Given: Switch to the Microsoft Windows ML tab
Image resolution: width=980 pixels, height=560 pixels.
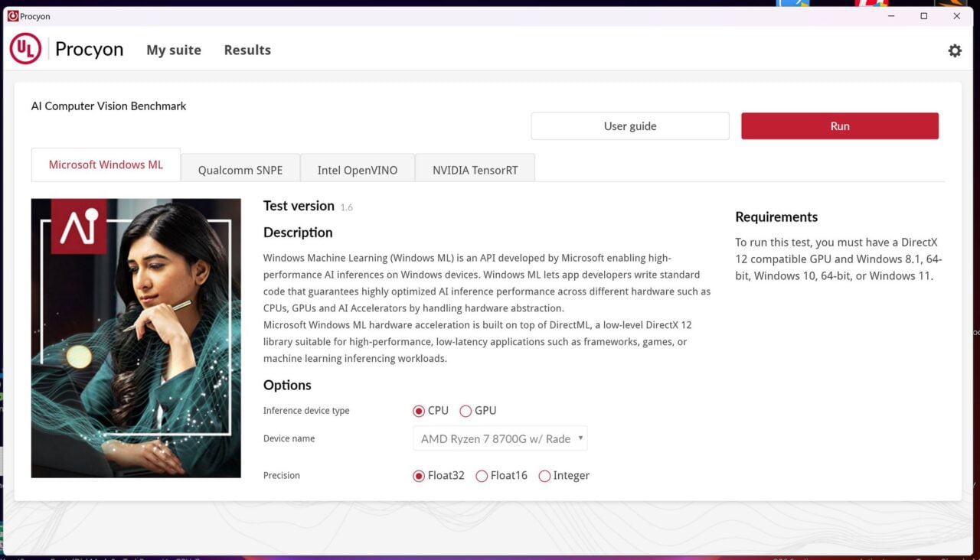Looking at the screenshot, I should point(106,164).
